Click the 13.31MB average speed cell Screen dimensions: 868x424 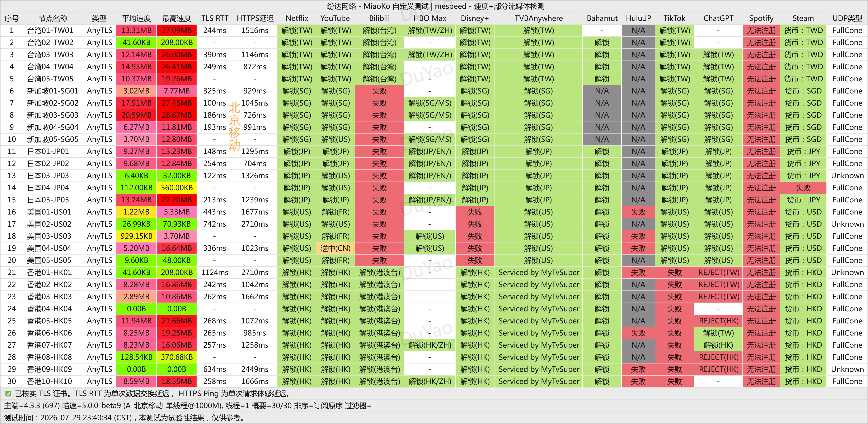[136, 30]
